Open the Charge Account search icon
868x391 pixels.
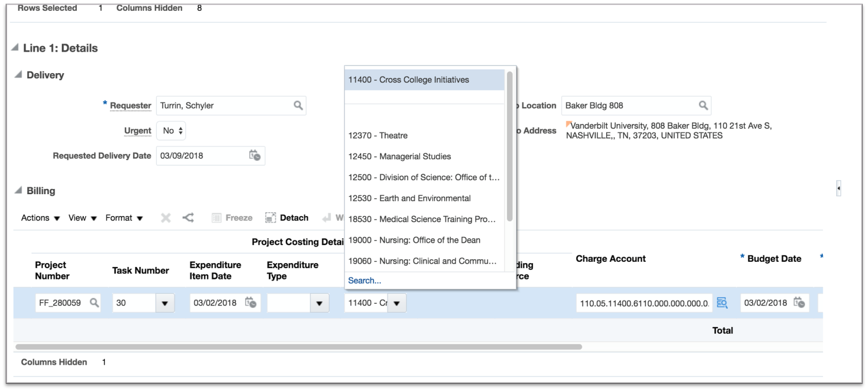722,303
